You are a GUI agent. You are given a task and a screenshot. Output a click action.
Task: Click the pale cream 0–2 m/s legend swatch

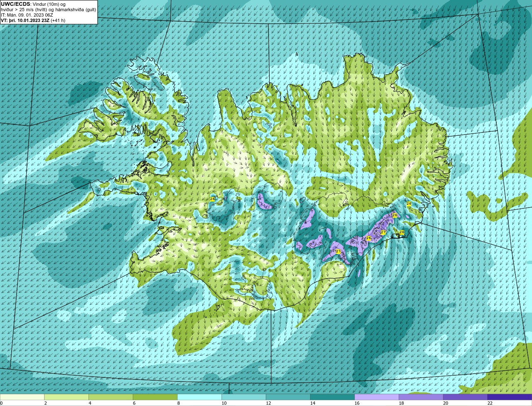click(22, 397)
